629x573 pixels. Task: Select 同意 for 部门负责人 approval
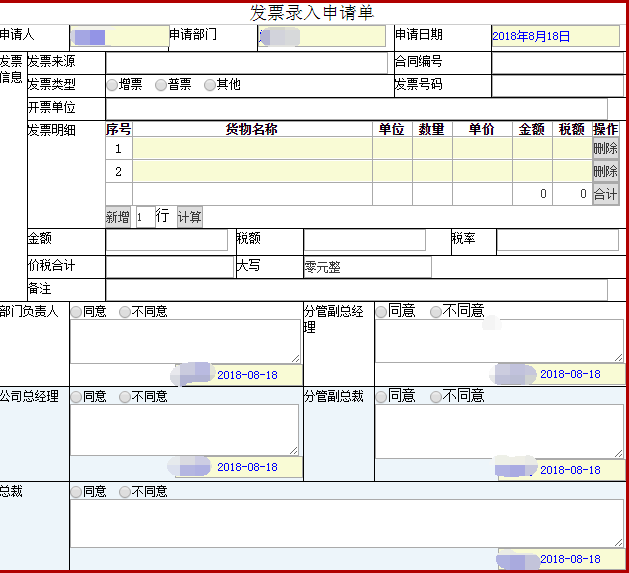click(x=76, y=312)
